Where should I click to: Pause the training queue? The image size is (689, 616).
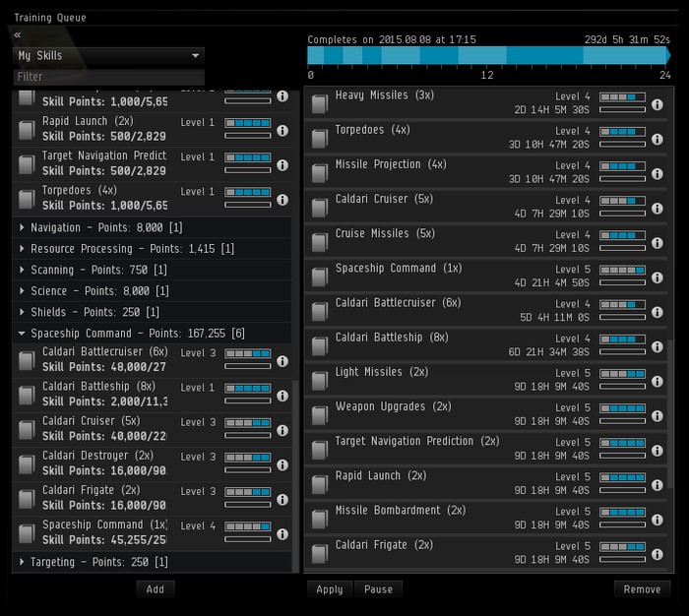tap(378, 589)
